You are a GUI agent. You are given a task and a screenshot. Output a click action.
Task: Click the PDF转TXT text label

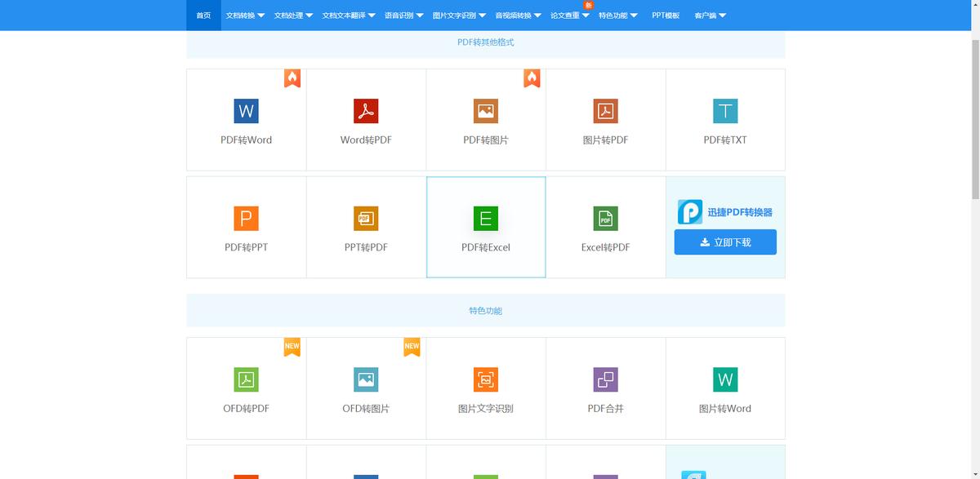(x=725, y=140)
